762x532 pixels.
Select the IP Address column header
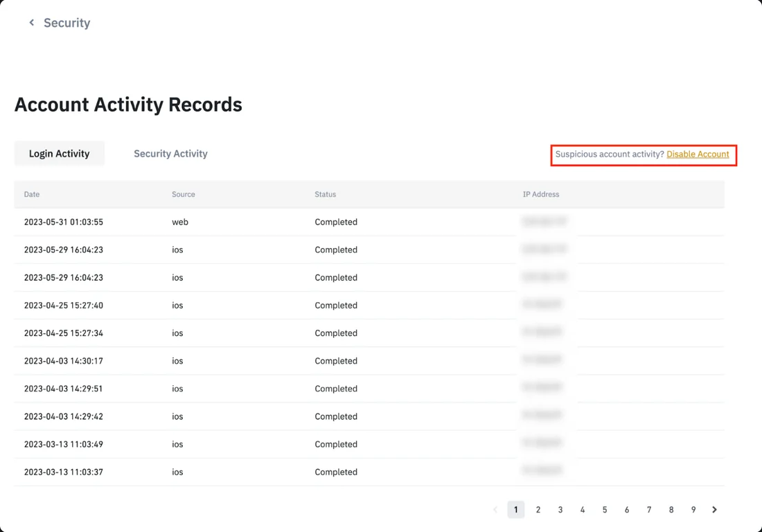click(x=541, y=195)
